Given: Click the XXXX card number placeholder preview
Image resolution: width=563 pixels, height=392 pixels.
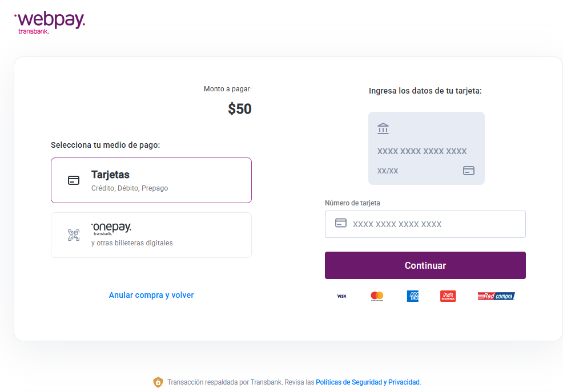Looking at the screenshot, I should click(x=423, y=151).
